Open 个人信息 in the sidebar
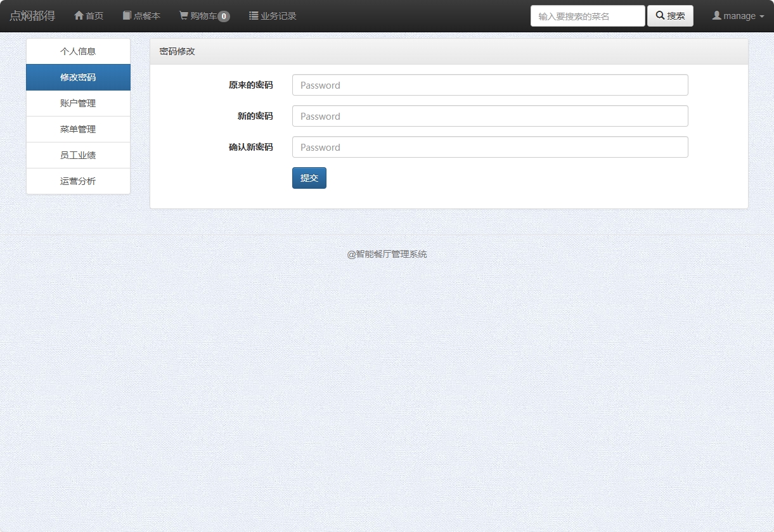Viewport: 774px width, 532px height. click(78, 51)
